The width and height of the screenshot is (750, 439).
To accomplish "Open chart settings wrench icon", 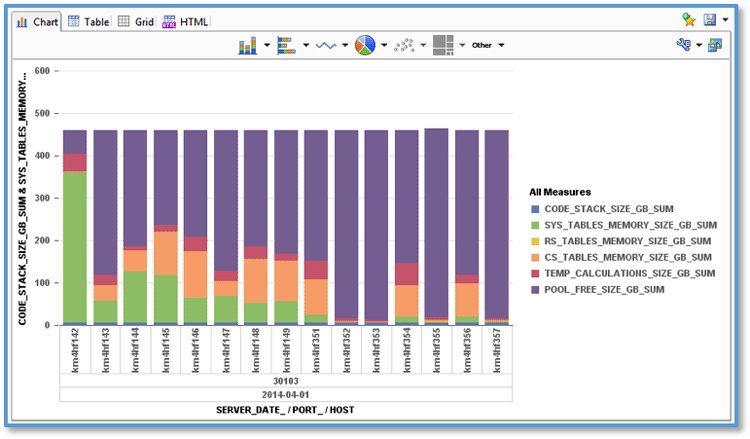I will pos(683,45).
